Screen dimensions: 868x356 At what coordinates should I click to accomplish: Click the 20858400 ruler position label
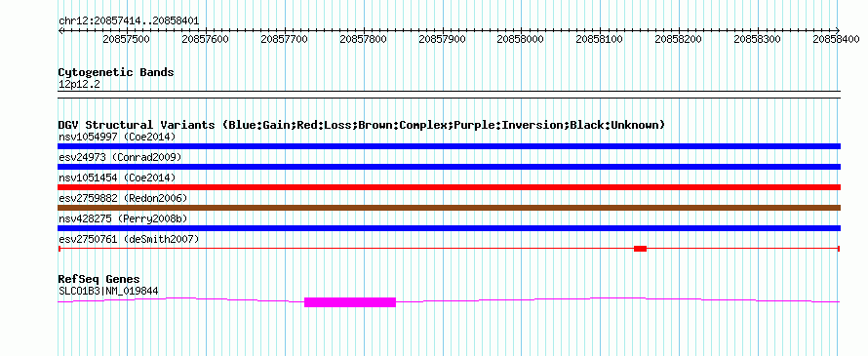click(836, 39)
